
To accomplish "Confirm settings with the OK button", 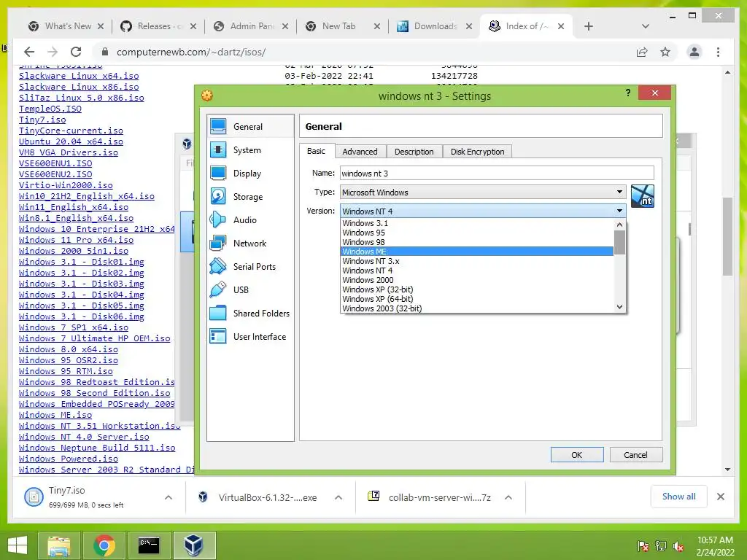I will (577, 455).
